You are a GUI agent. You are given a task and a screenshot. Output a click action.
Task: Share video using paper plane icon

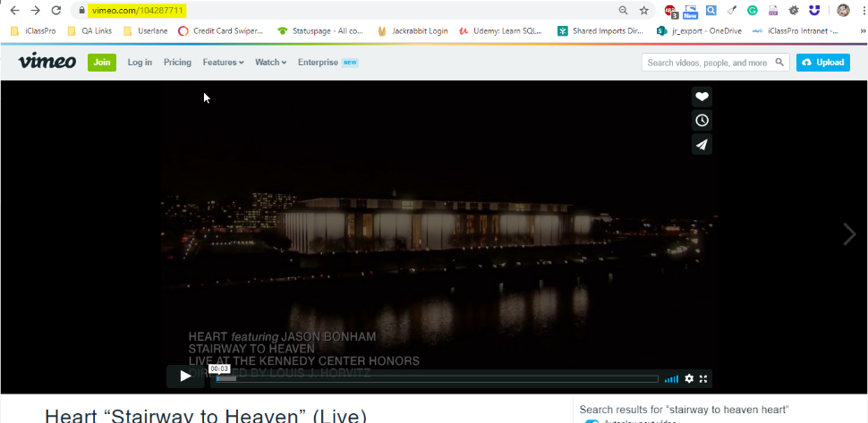[x=702, y=144]
